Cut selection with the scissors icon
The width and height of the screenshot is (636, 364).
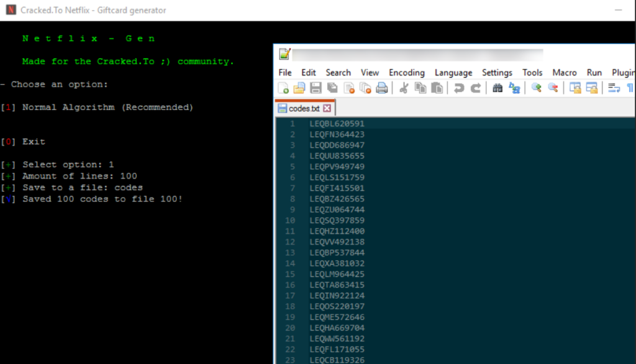[404, 88]
